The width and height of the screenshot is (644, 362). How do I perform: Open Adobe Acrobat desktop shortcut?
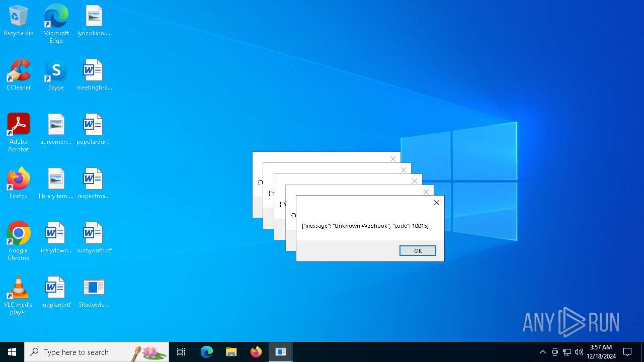point(19,132)
